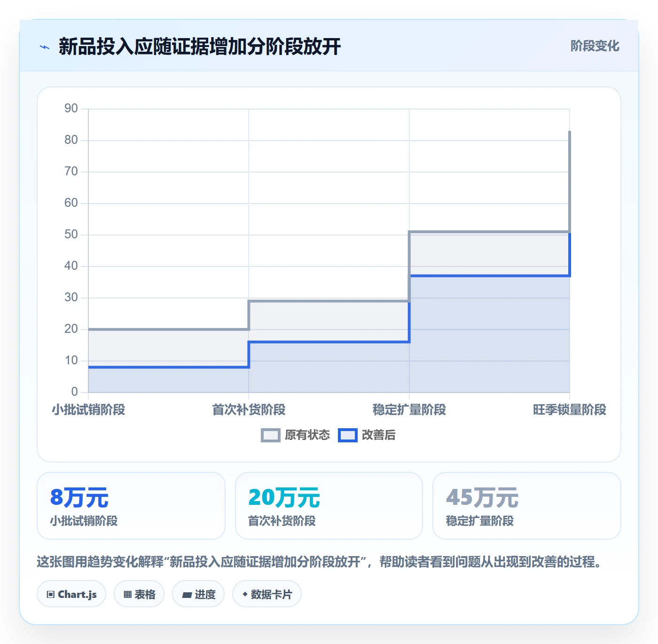This screenshot has height=644, width=658.
Task: Click the 稳定扩量阶段 x-axis label
Action: pyautogui.click(x=409, y=410)
